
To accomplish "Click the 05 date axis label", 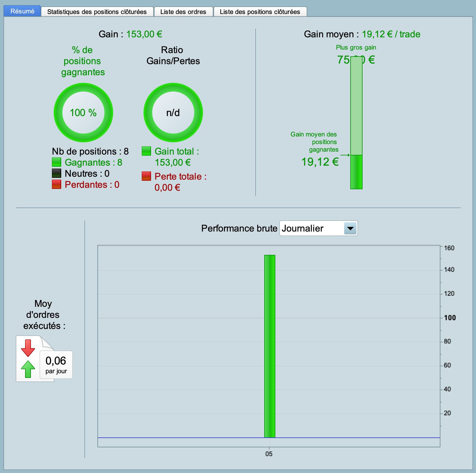I will coord(269,454).
